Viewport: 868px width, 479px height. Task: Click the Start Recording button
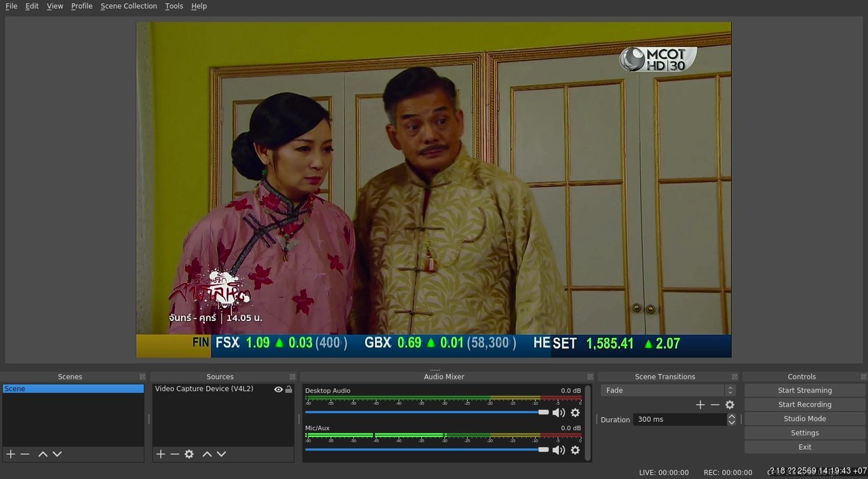point(805,404)
